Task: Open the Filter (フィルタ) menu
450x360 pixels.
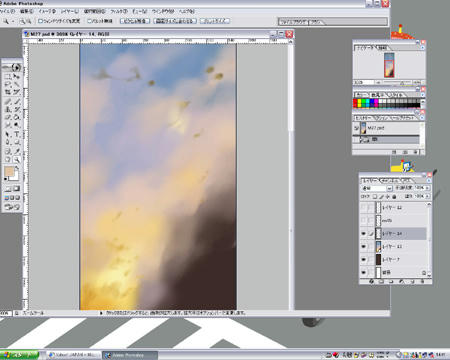Action: tap(119, 11)
